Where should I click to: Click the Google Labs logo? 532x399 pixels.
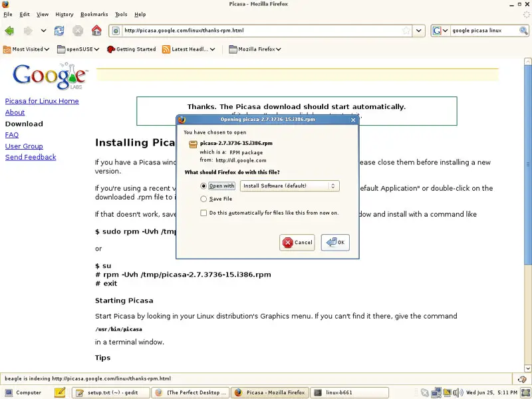(x=51, y=76)
